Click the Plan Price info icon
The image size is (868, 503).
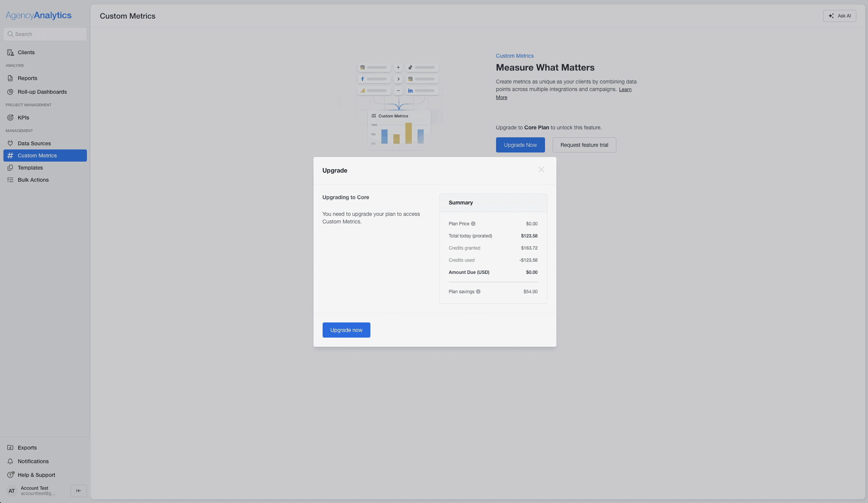[x=473, y=224]
